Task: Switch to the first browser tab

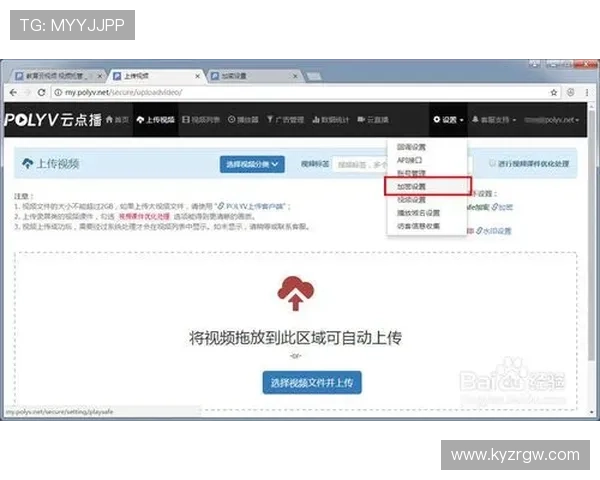Action: tap(55, 76)
